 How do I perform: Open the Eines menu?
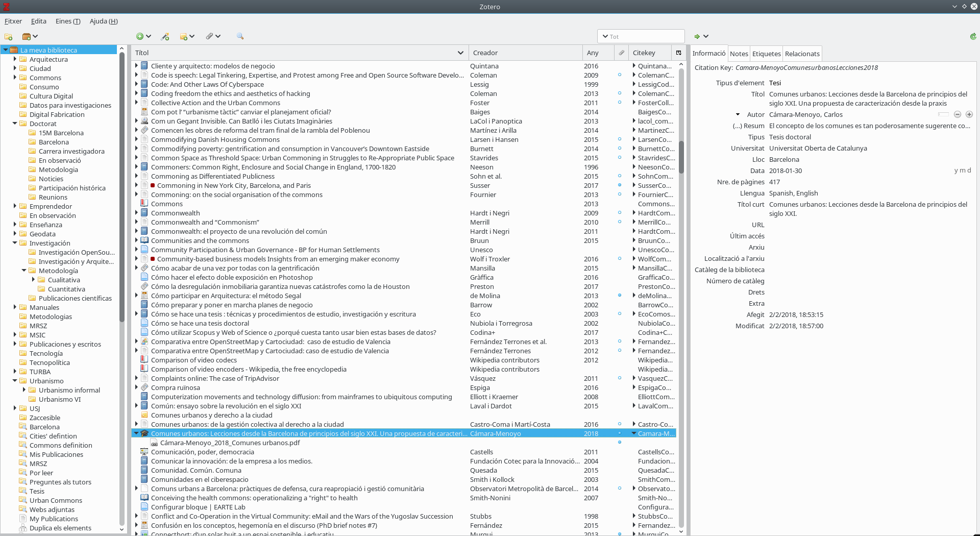[68, 21]
